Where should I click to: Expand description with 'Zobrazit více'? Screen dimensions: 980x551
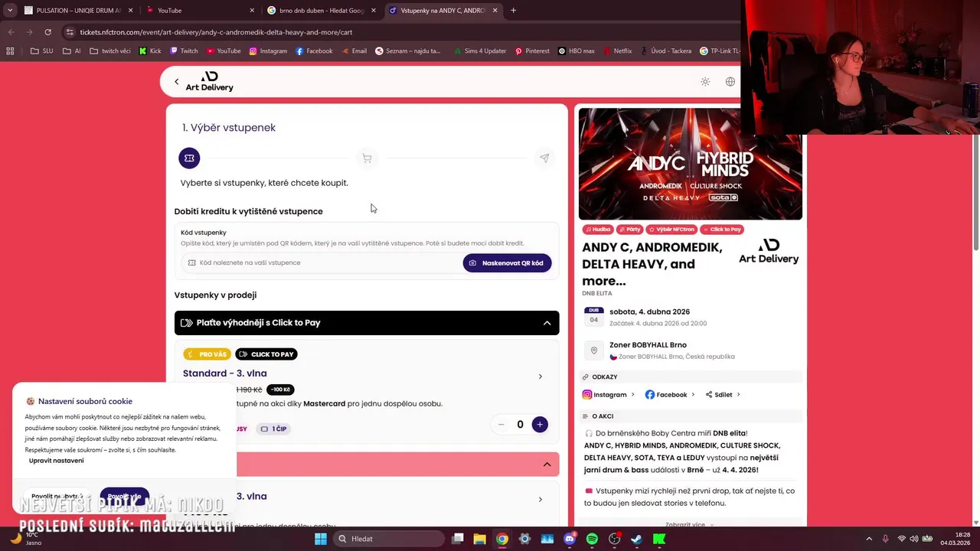point(690,525)
